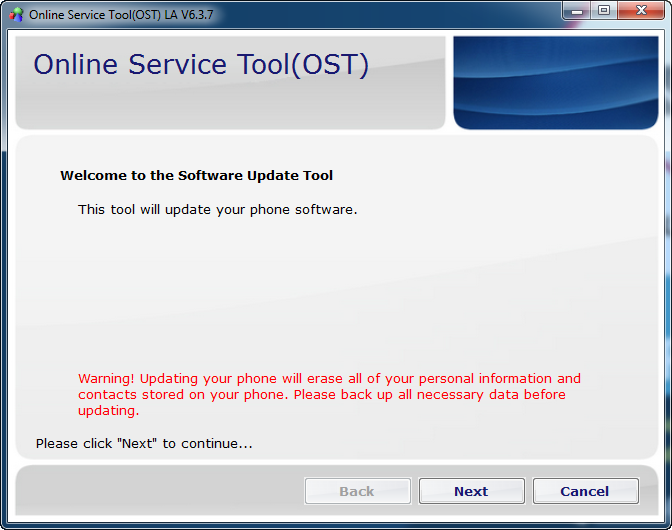Close the Online Service Tool window
The width and height of the screenshot is (672, 530).
[641, 10]
